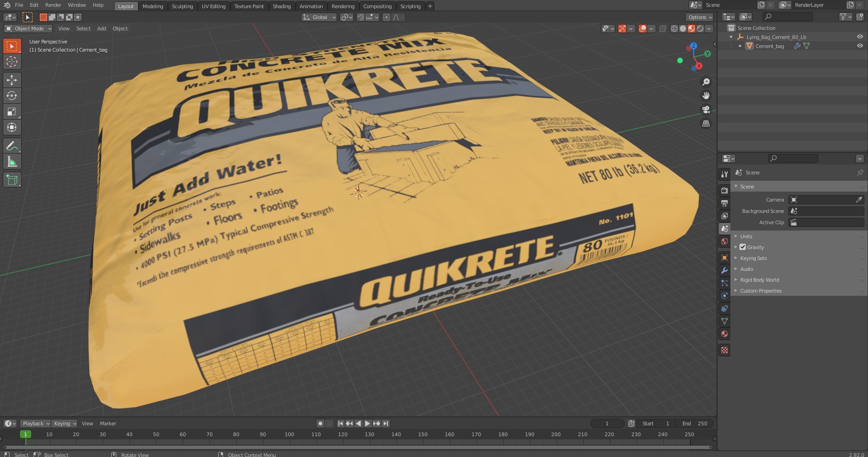The image size is (868, 457).
Task: Open the Object Data properties tab
Action: click(725, 321)
